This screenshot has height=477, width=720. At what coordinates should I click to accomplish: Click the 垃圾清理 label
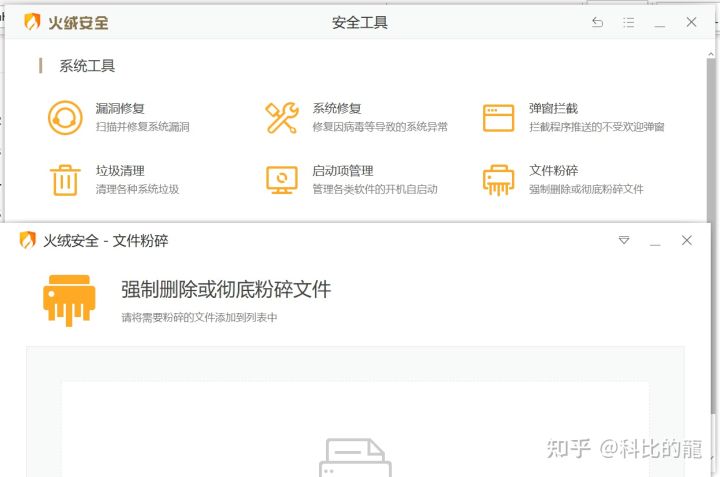[x=120, y=171]
